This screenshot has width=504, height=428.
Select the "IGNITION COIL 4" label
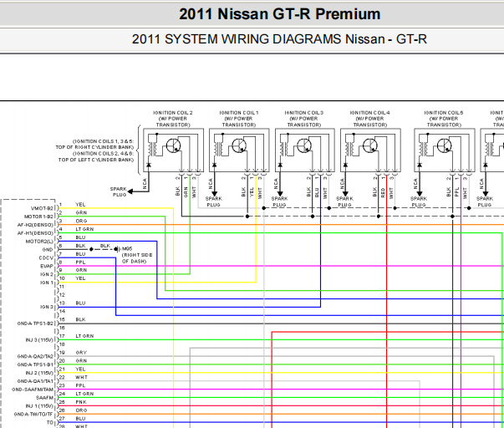click(369, 113)
